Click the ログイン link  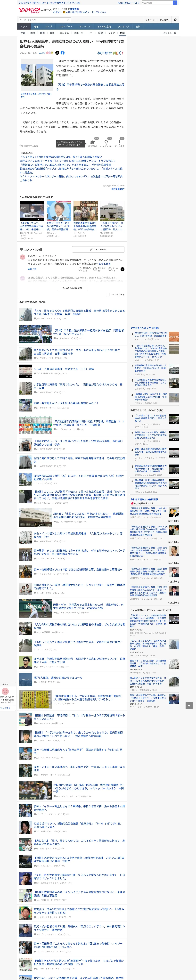57,12
